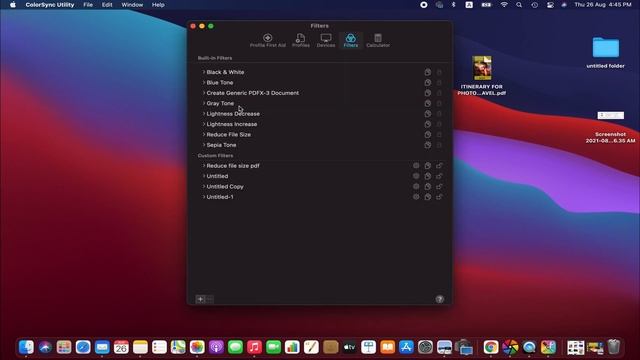Duplicate the Untitled-1 filter
This screenshot has width=640, height=360.
tap(427, 197)
